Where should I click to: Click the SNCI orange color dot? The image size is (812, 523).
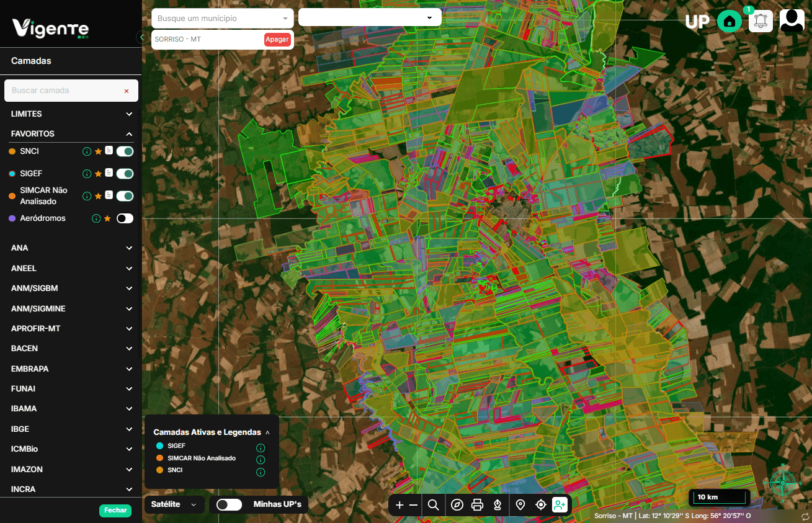pyautogui.click(x=12, y=151)
